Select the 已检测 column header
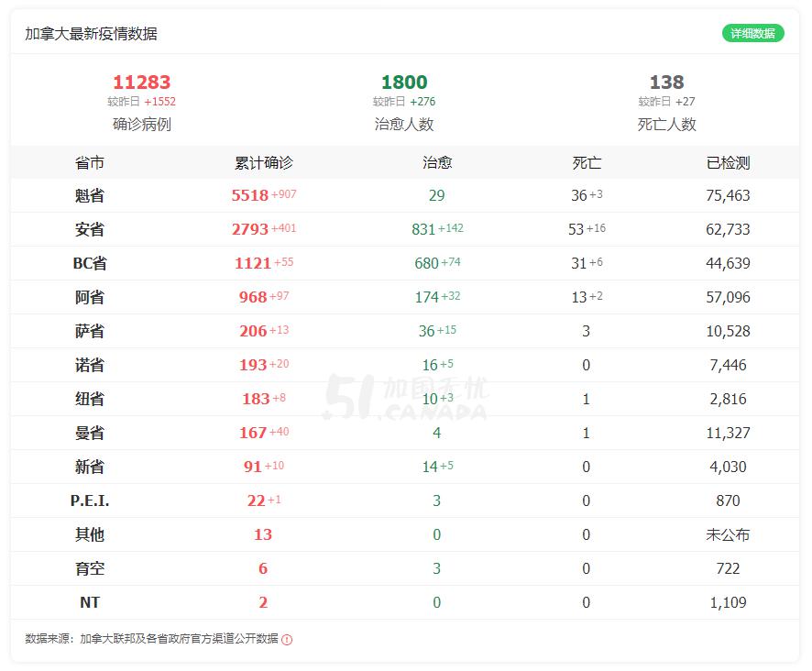812x671 pixels. pos(728,162)
